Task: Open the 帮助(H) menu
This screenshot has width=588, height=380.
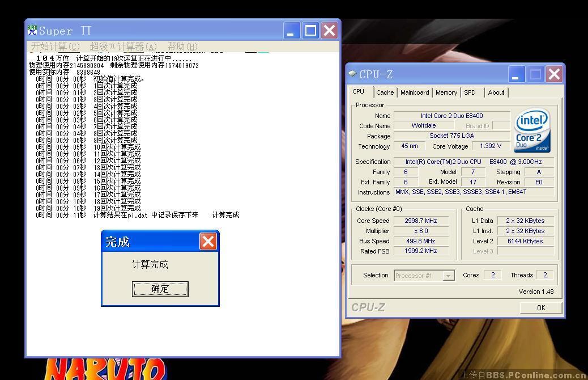Action: coord(182,47)
